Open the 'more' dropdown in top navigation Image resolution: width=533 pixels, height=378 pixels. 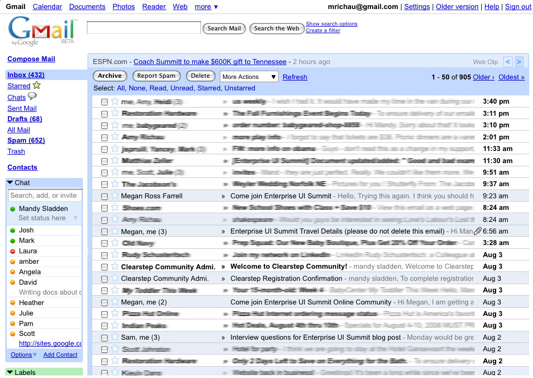click(206, 6)
